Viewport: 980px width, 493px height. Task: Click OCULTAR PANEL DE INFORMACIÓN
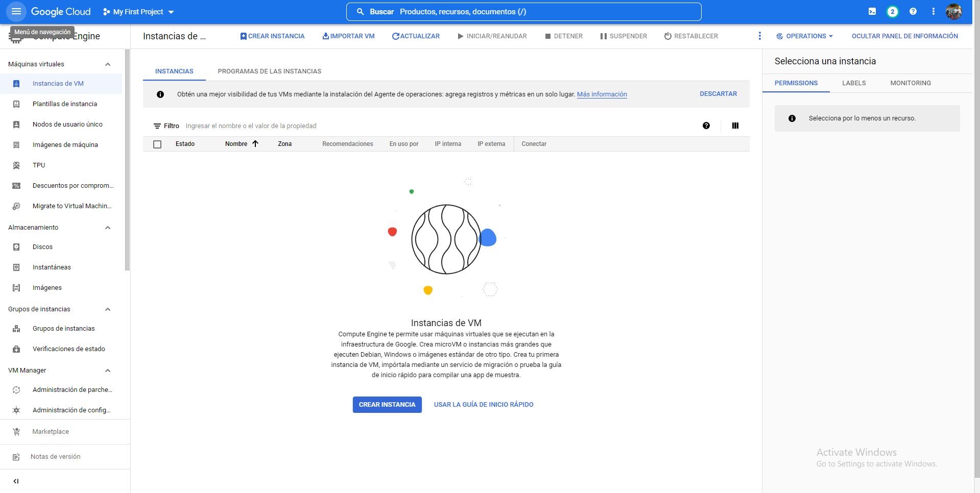coord(904,36)
